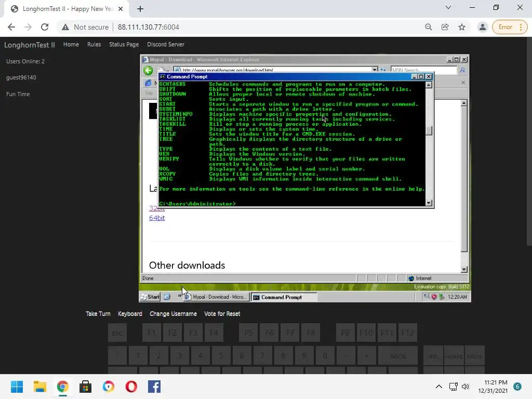Bookmark this page with the star icon
Image resolution: width=532 pixels, height=399 pixels.
tap(462, 27)
